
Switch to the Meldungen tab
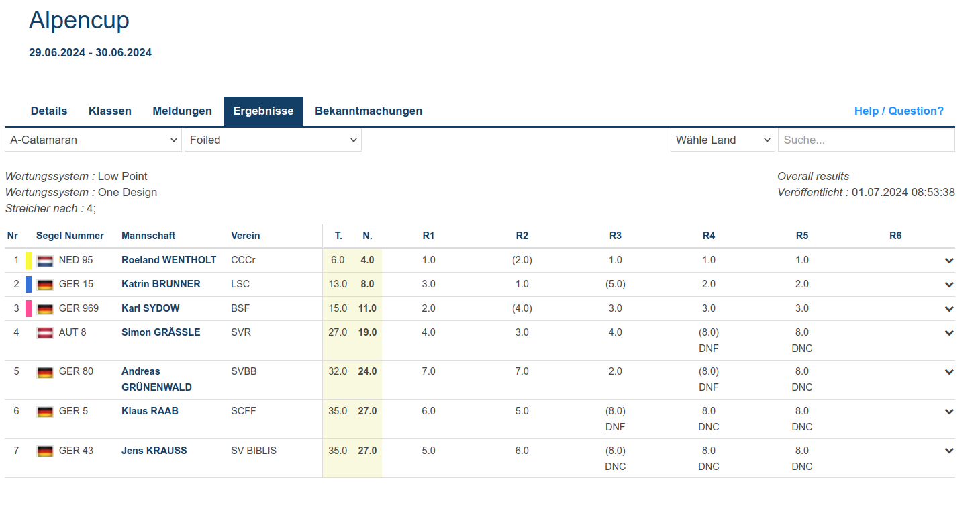[182, 111]
